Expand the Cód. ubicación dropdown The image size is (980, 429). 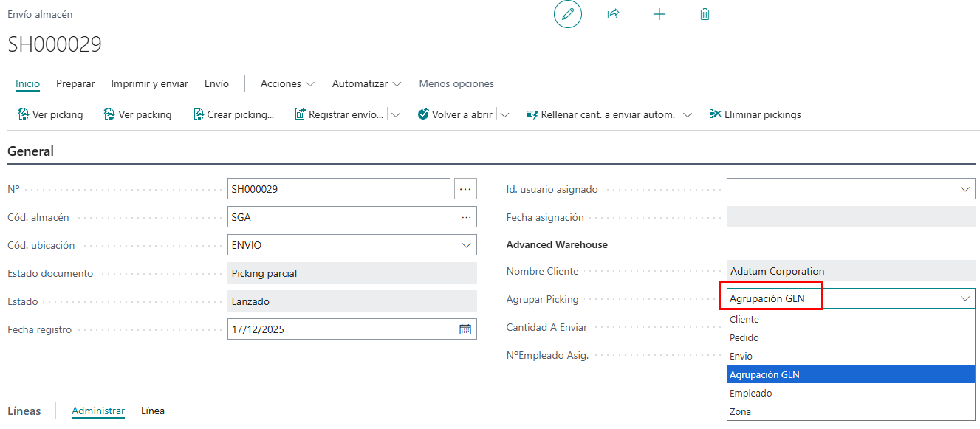point(466,245)
